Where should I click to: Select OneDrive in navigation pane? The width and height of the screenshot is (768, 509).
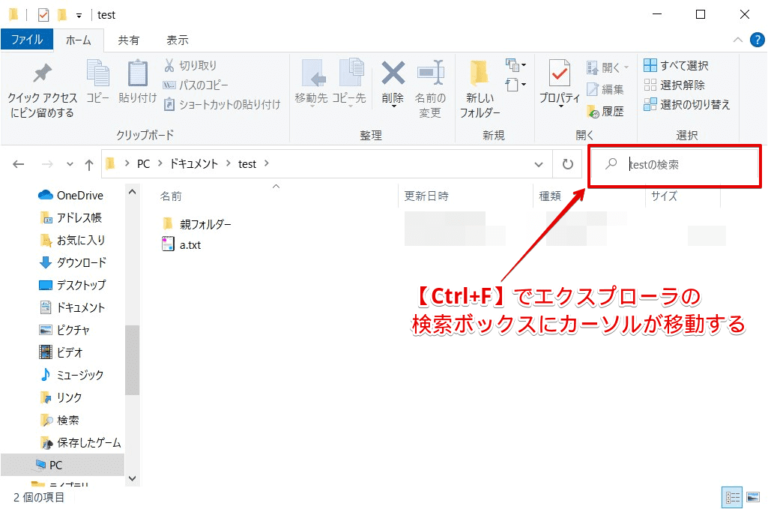[71, 195]
